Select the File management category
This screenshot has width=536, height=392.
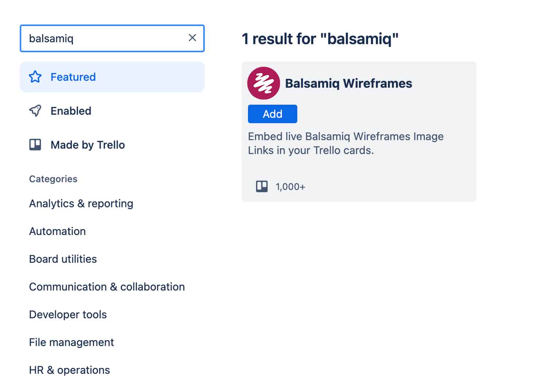(x=71, y=342)
